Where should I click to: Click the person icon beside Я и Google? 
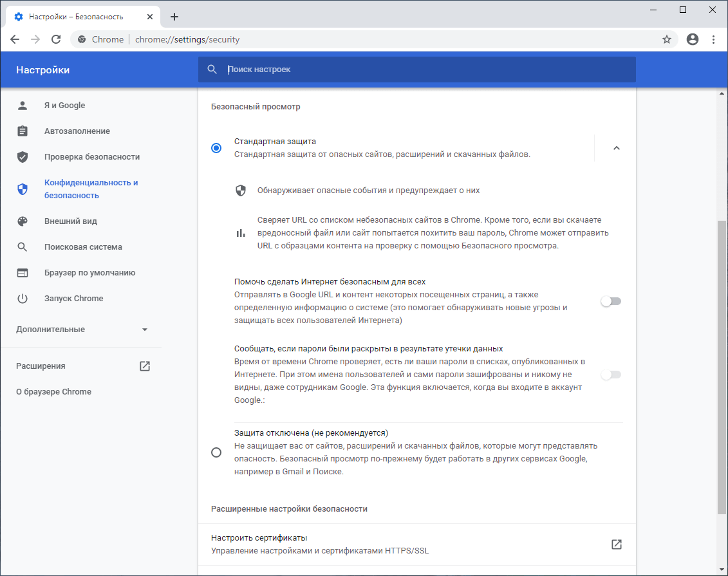pyautogui.click(x=23, y=106)
